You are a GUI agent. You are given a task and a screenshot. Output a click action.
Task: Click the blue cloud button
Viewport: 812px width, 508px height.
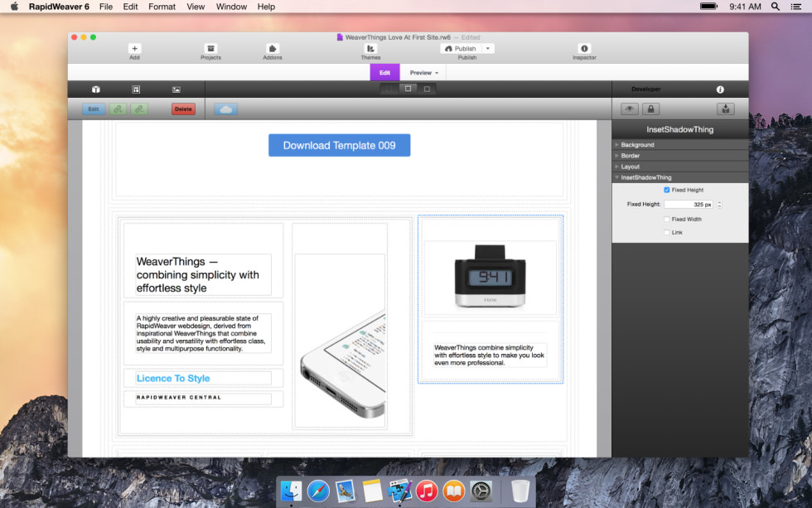[225, 109]
